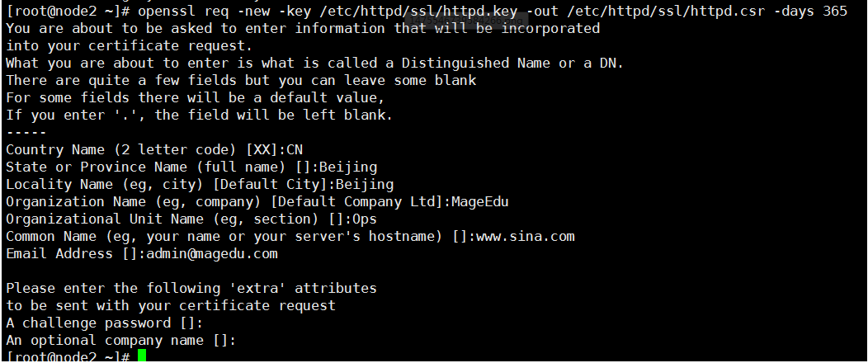Click the 'extra' attributes message line
868x363 pixels.
coord(191,288)
